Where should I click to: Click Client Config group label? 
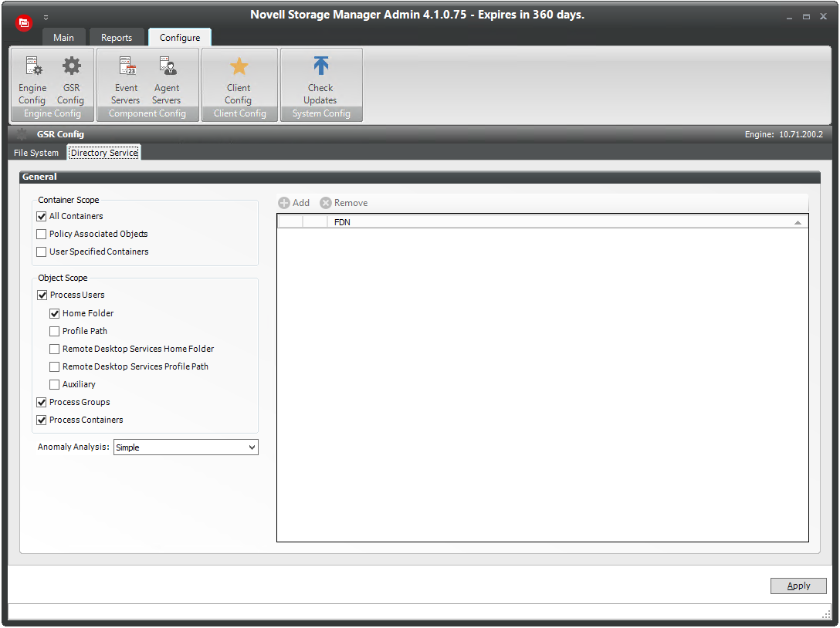click(239, 113)
